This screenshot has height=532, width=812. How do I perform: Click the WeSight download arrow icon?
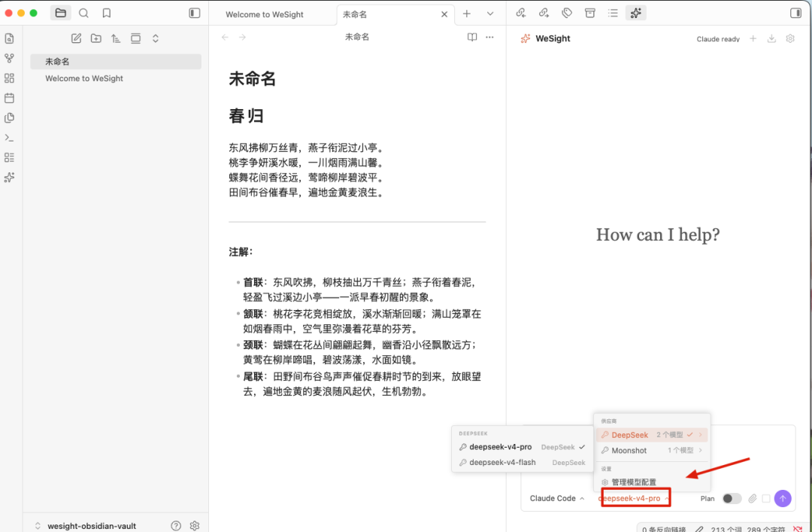coord(771,38)
